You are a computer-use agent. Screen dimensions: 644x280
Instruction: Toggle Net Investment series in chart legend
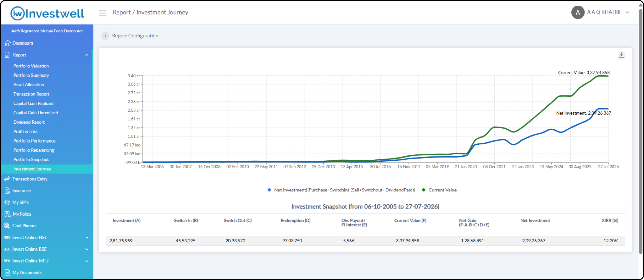coord(341,190)
